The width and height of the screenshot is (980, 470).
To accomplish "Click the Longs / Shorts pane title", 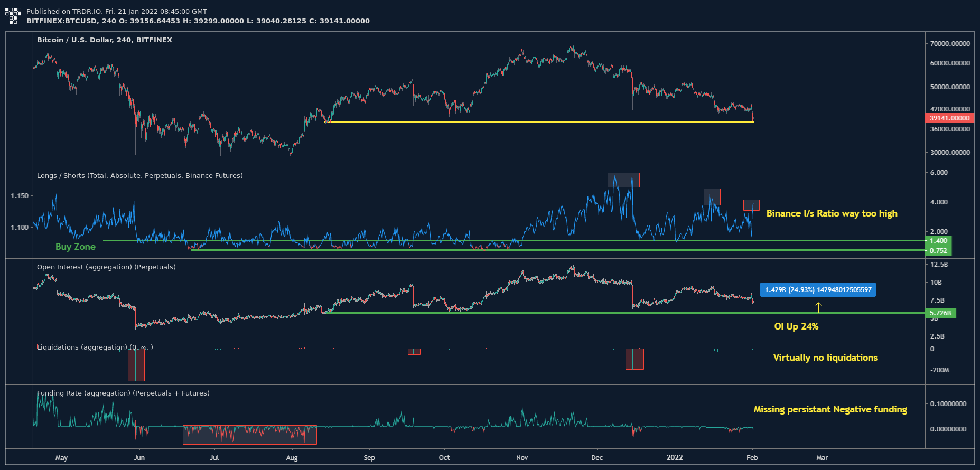I will point(139,176).
